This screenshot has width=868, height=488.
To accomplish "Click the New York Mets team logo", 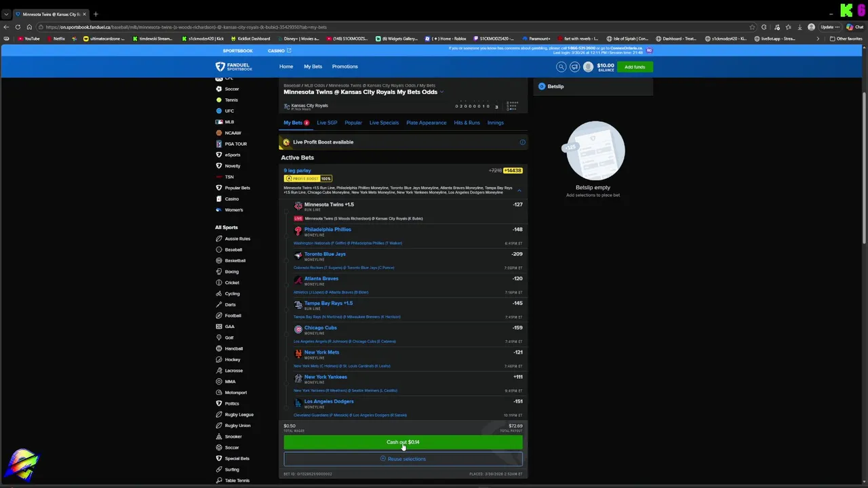I will click(x=298, y=353).
